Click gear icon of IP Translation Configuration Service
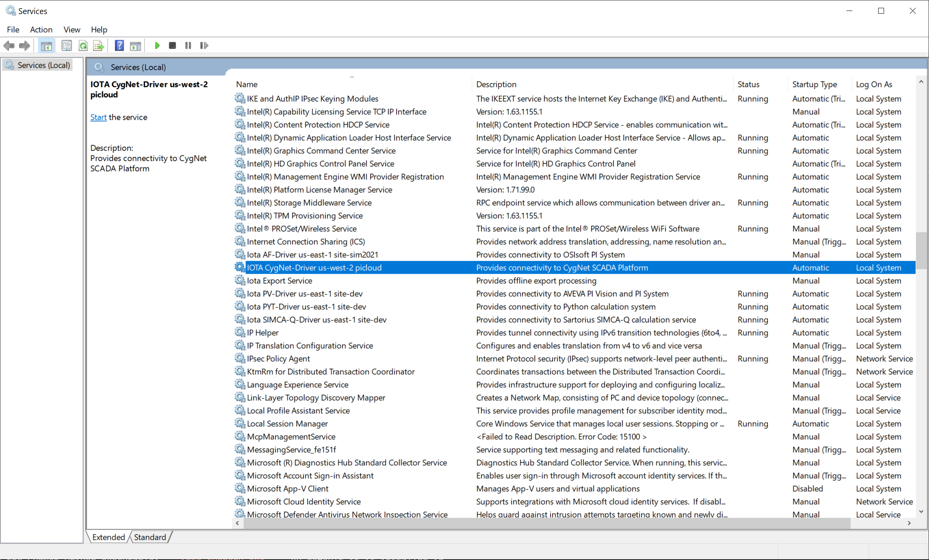The width and height of the screenshot is (929, 560). 240,345
